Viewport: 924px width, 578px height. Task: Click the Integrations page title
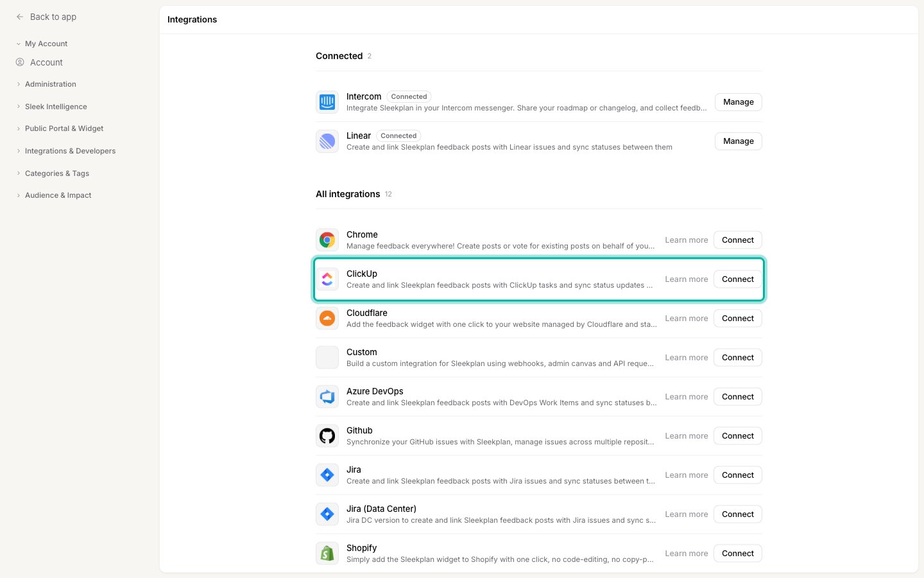[x=193, y=19]
